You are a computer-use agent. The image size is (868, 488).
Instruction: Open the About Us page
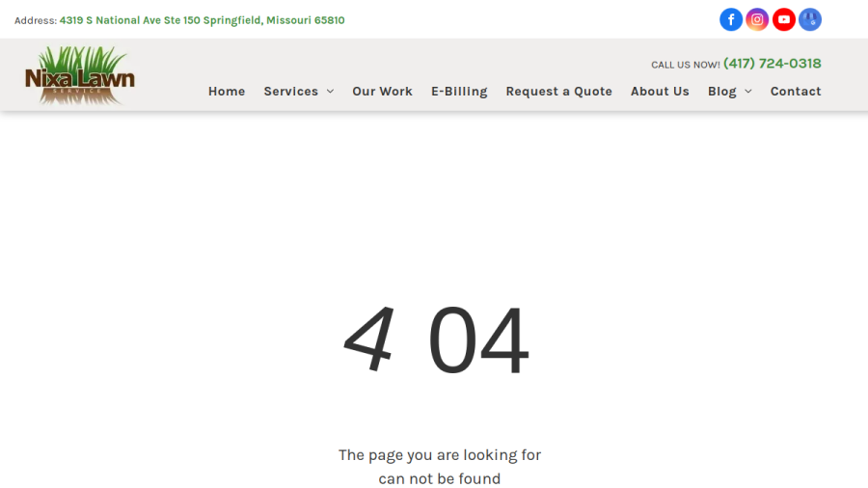660,92
